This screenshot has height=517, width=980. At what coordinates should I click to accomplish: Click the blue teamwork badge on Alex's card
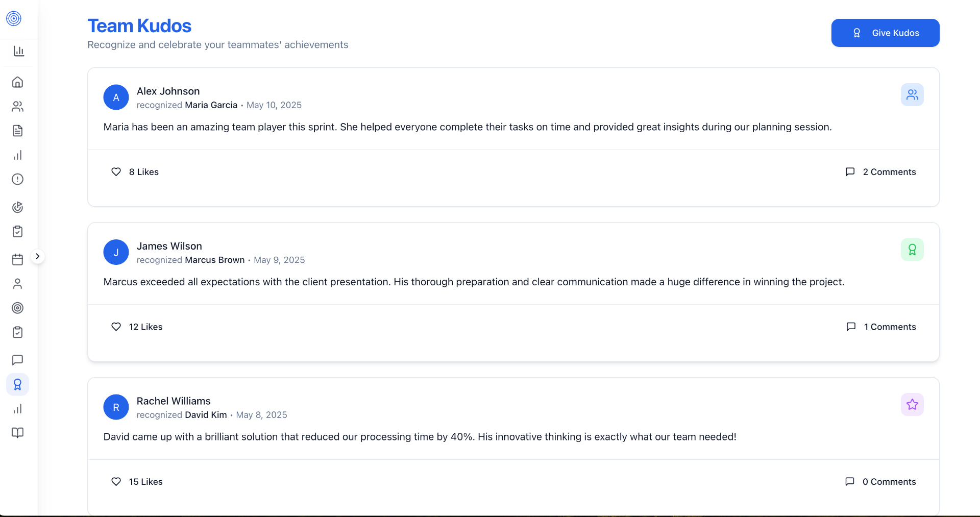pos(912,95)
